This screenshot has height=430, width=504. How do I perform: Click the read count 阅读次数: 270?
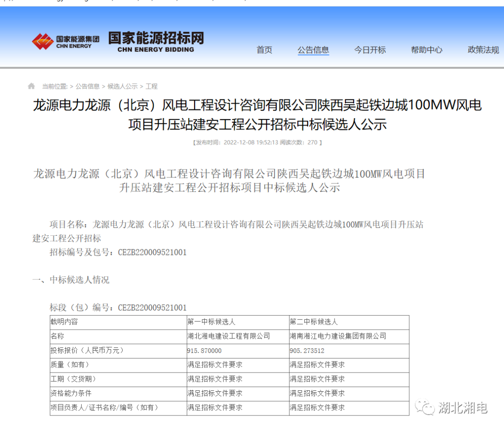(299, 142)
